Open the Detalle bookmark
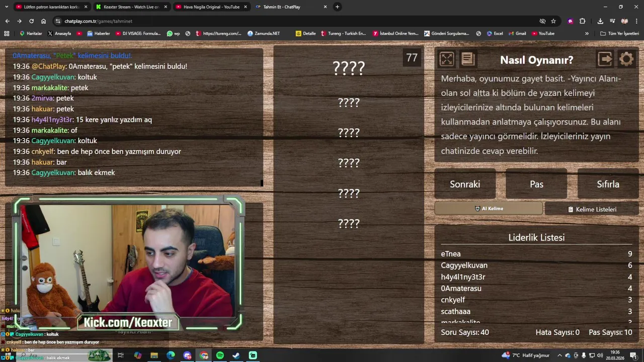 (306, 34)
